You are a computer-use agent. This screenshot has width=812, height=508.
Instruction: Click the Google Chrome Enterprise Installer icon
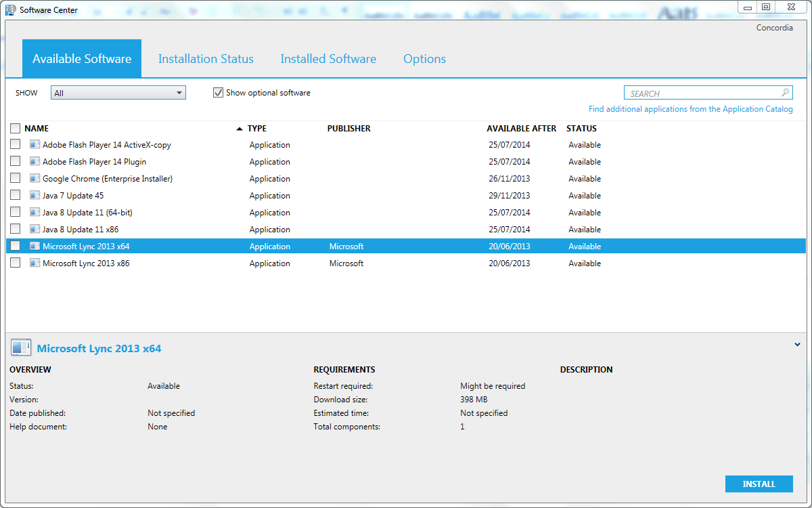[35, 178]
